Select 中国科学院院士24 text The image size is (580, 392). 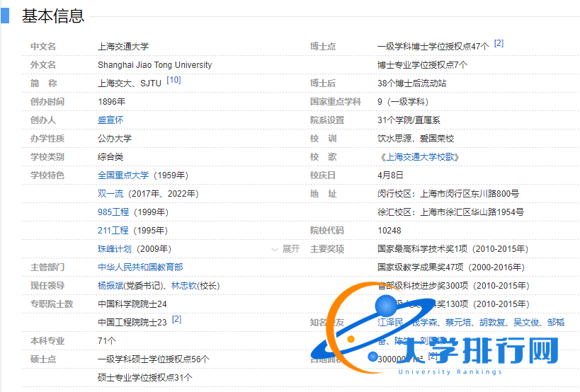[132, 304]
